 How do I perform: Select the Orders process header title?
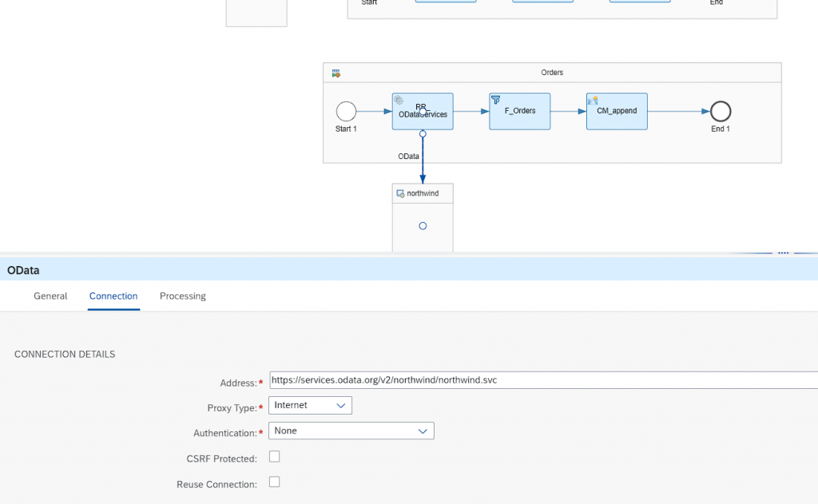click(552, 73)
